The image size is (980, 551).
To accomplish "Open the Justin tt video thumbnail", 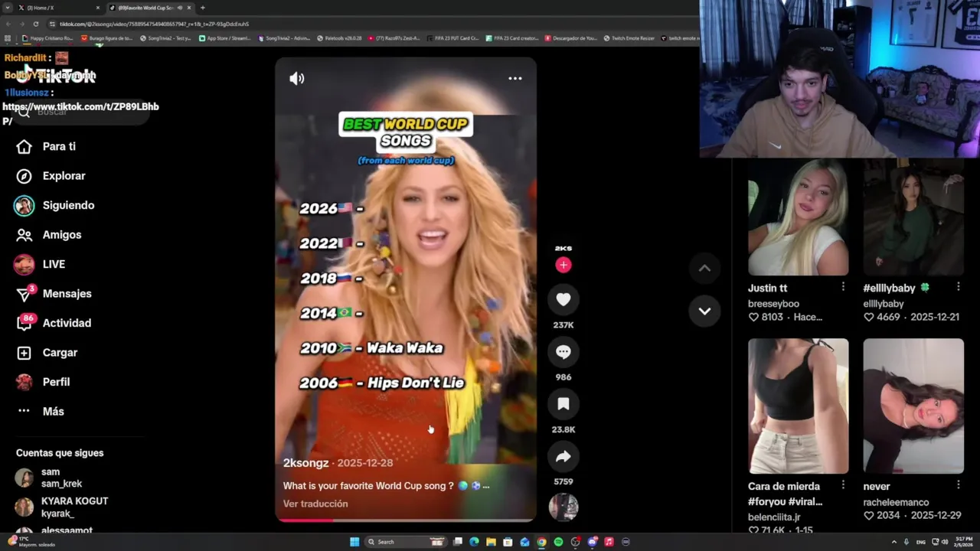I will [798, 217].
